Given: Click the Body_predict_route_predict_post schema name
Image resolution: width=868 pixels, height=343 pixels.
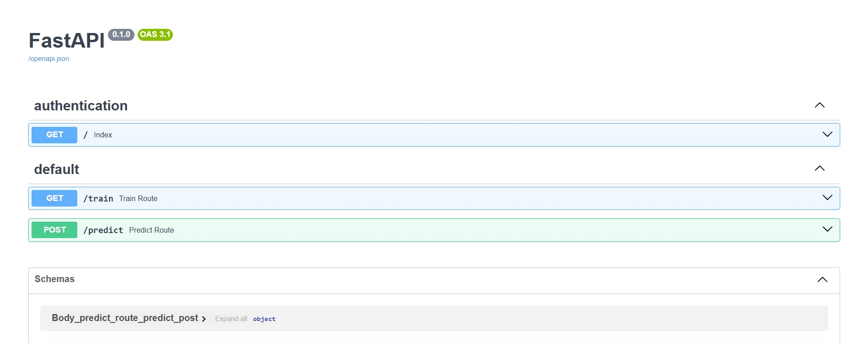Looking at the screenshot, I should tap(125, 318).
